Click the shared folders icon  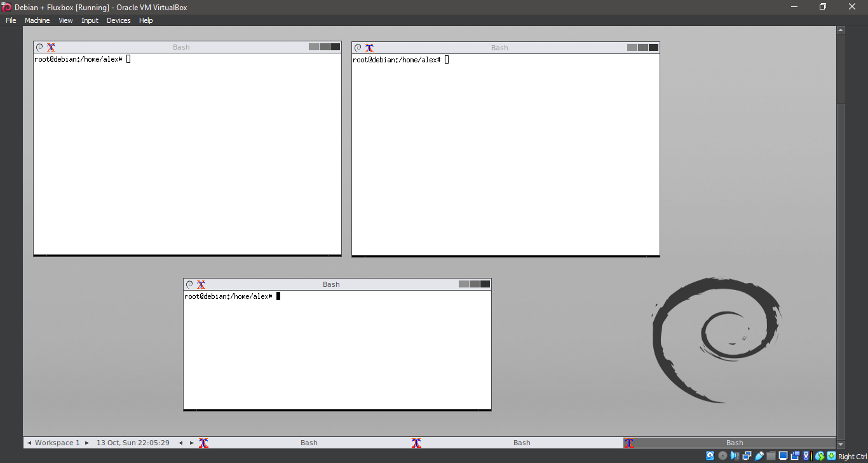tap(771, 456)
